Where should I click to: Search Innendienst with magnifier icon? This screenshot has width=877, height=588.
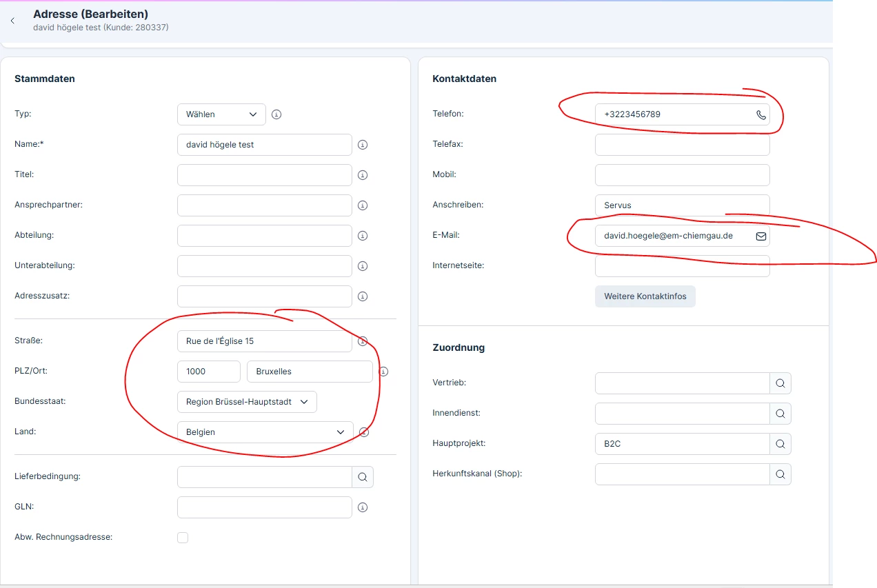coord(780,414)
